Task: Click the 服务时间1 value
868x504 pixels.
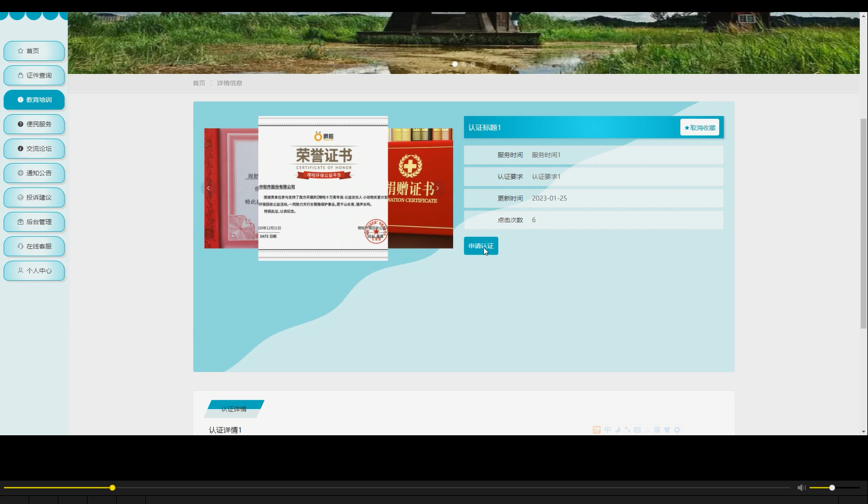Action: pyautogui.click(x=546, y=155)
